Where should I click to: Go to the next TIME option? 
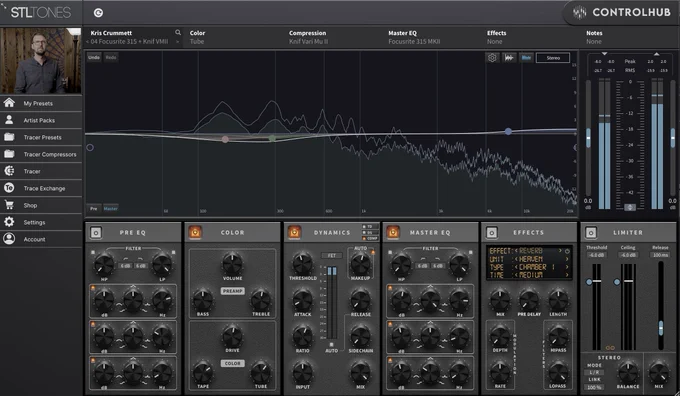point(566,275)
